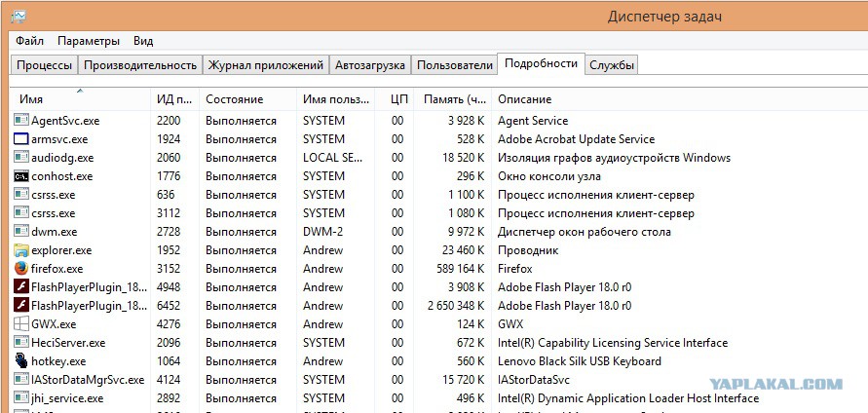Click the conhost.exe console icon

click(x=21, y=176)
